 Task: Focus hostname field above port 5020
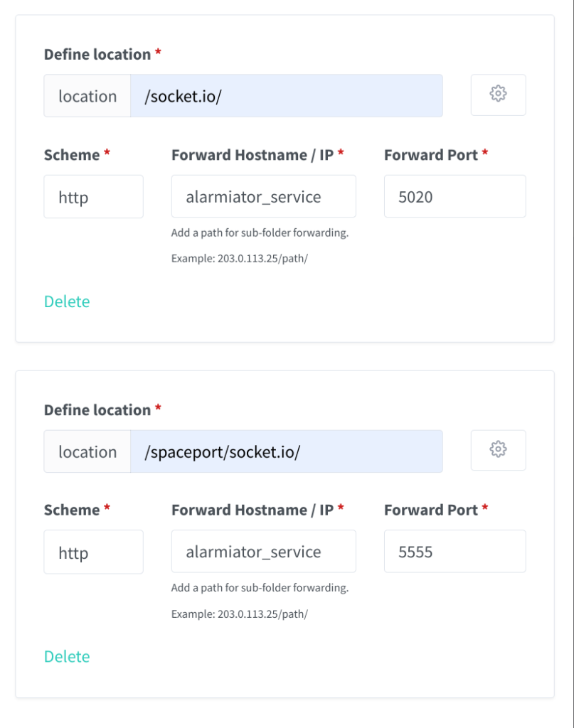[x=263, y=197]
